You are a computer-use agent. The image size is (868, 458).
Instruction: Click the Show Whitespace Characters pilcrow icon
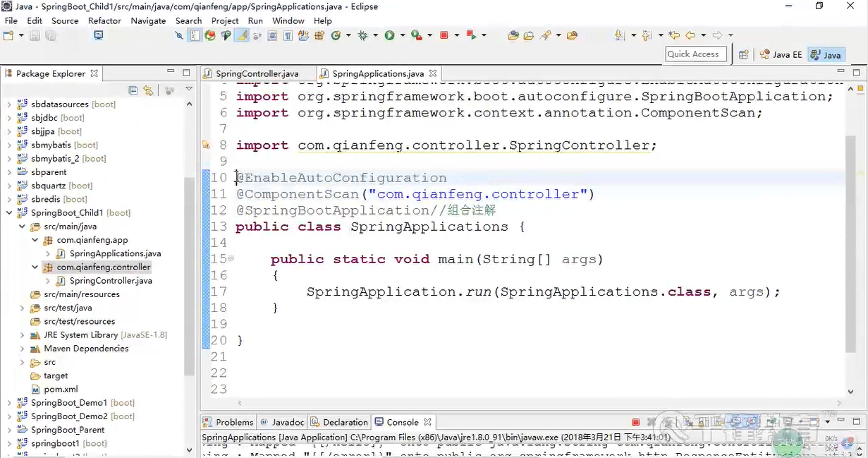pos(288,35)
